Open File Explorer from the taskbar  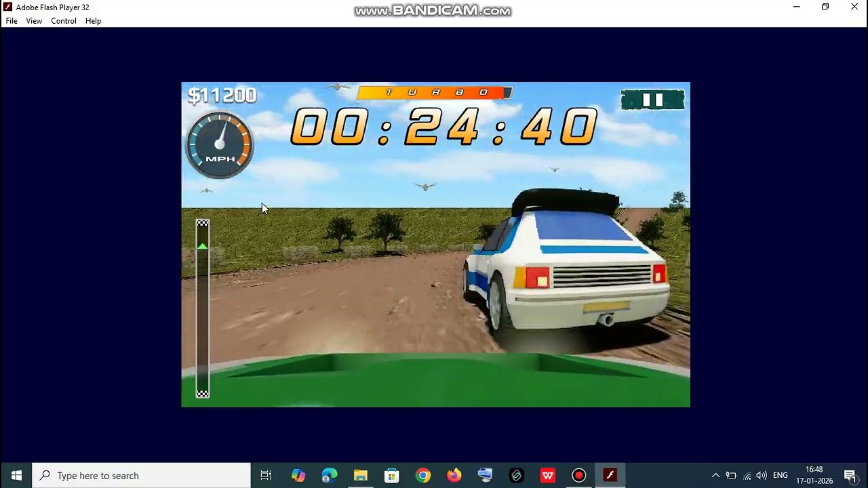coord(361,475)
